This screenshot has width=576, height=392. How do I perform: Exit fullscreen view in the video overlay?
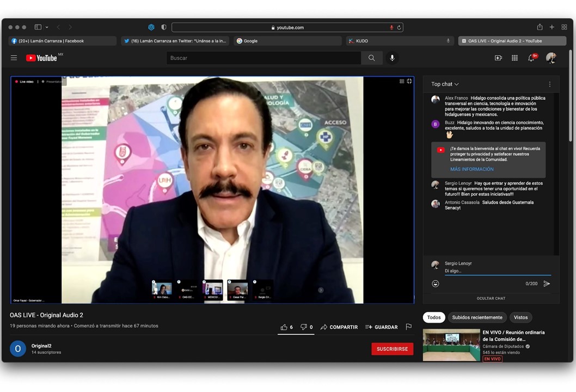point(409,81)
